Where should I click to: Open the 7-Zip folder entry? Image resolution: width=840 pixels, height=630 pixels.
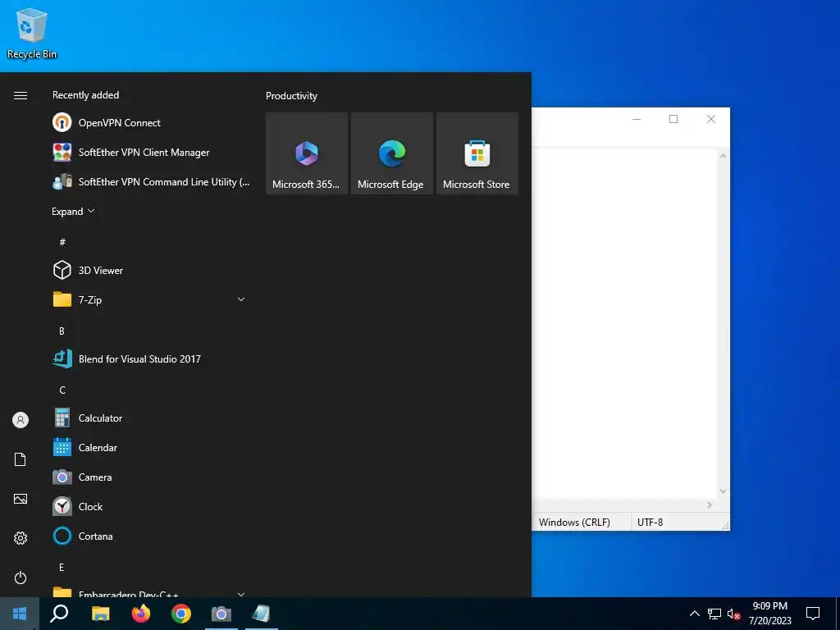click(151, 300)
